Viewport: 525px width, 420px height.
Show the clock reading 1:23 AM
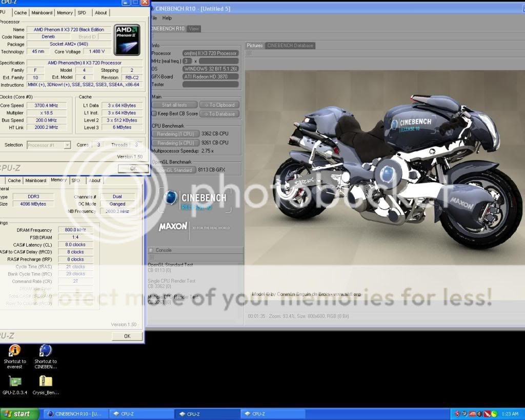(x=510, y=414)
